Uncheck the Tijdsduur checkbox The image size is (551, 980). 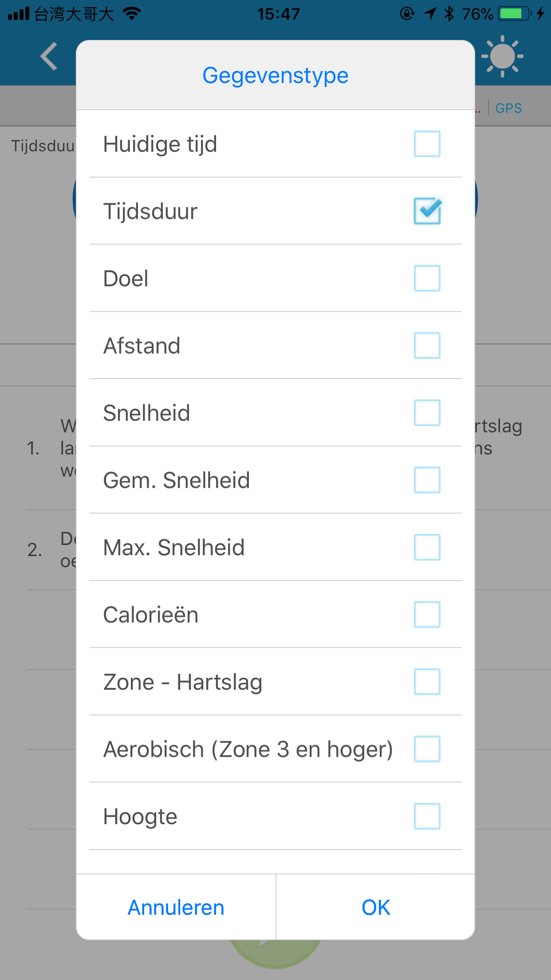(427, 211)
